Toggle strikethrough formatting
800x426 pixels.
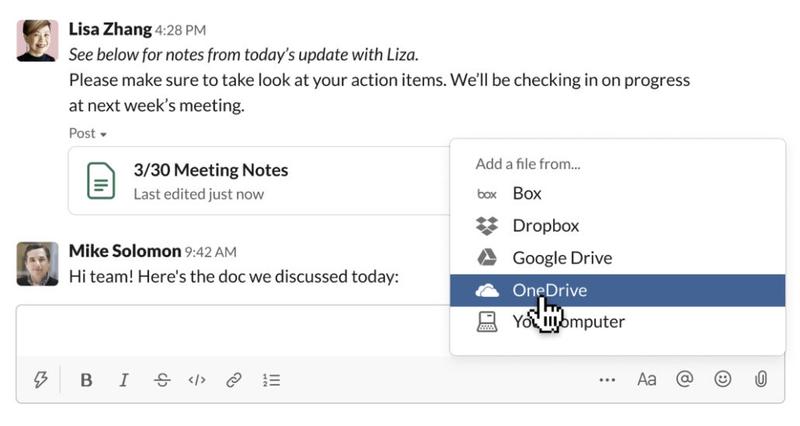click(x=162, y=380)
